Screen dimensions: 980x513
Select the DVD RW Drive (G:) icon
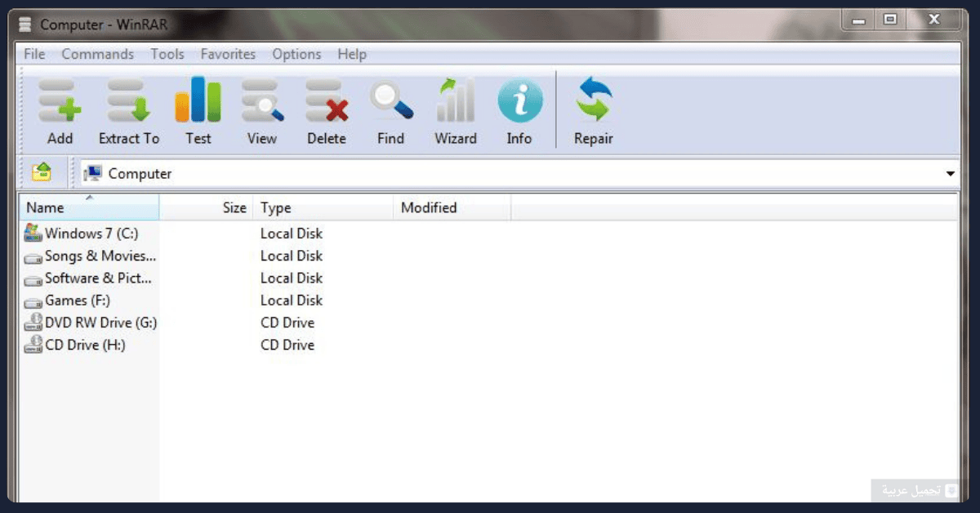pyautogui.click(x=33, y=323)
